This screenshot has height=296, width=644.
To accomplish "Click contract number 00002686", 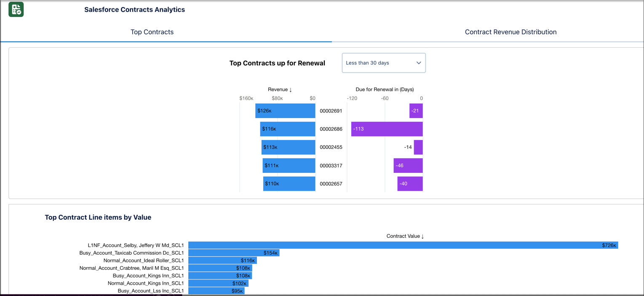I will tap(331, 129).
